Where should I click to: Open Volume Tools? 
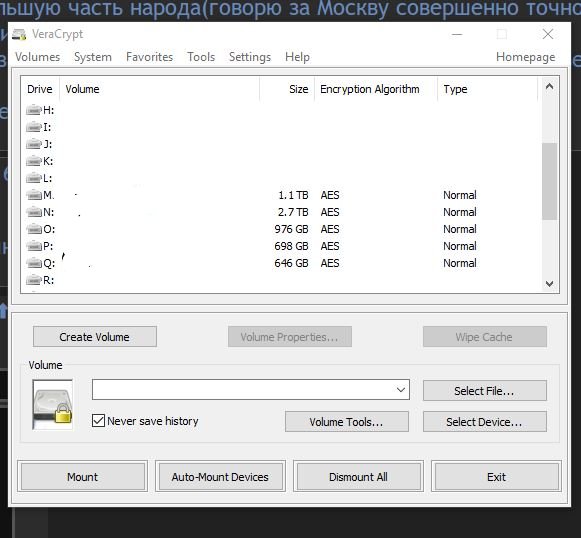[x=347, y=422]
